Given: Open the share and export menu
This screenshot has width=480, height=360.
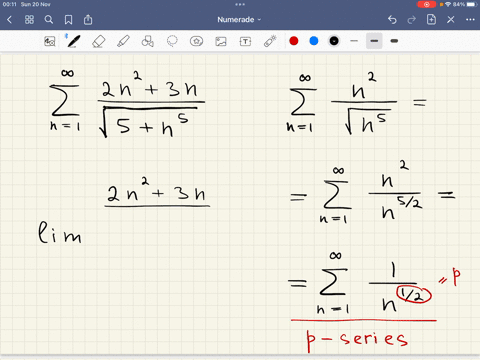Looking at the screenshot, I should coord(88,20).
